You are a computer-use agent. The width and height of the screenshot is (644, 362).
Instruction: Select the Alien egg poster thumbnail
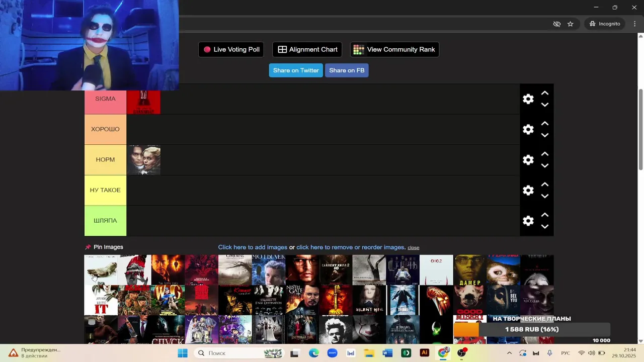(436, 330)
